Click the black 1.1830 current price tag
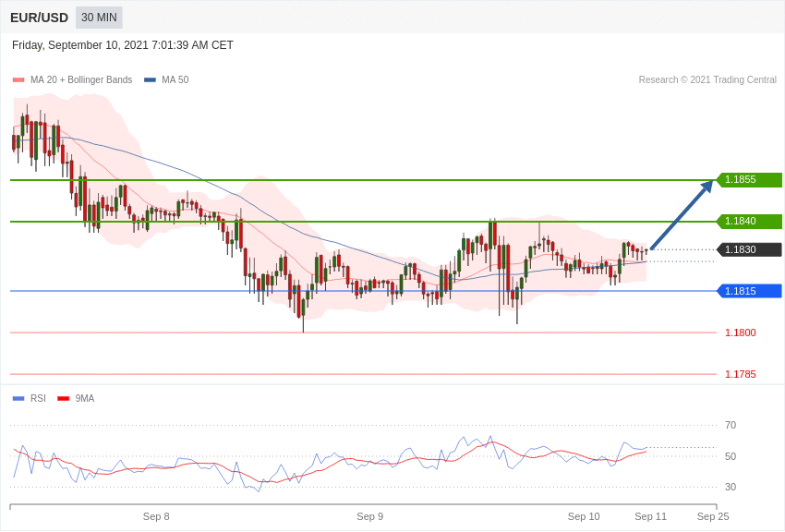The height and width of the screenshot is (532, 785). pyautogui.click(x=750, y=249)
